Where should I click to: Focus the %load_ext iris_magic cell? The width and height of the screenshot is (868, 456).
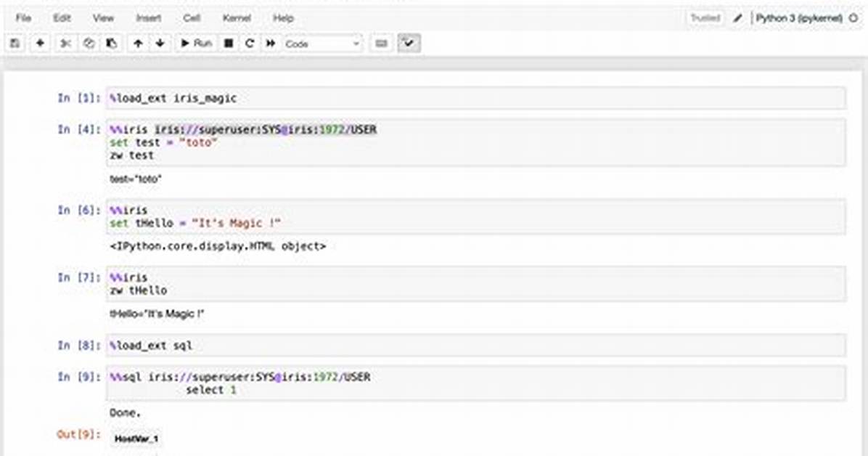(475, 98)
